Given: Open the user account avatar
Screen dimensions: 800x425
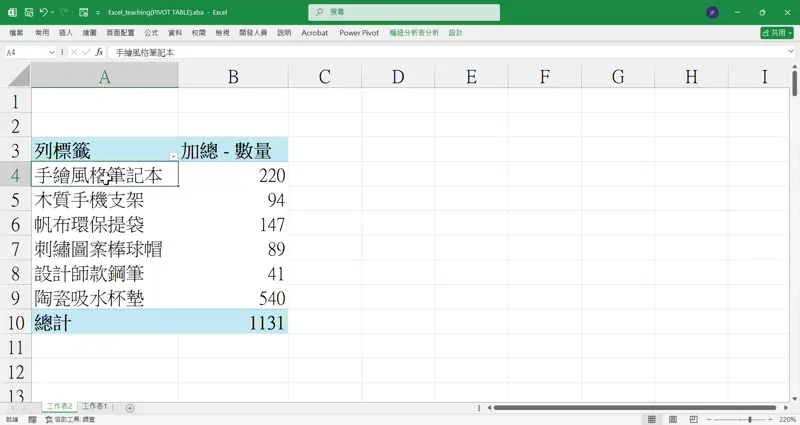Looking at the screenshot, I should pos(713,12).
